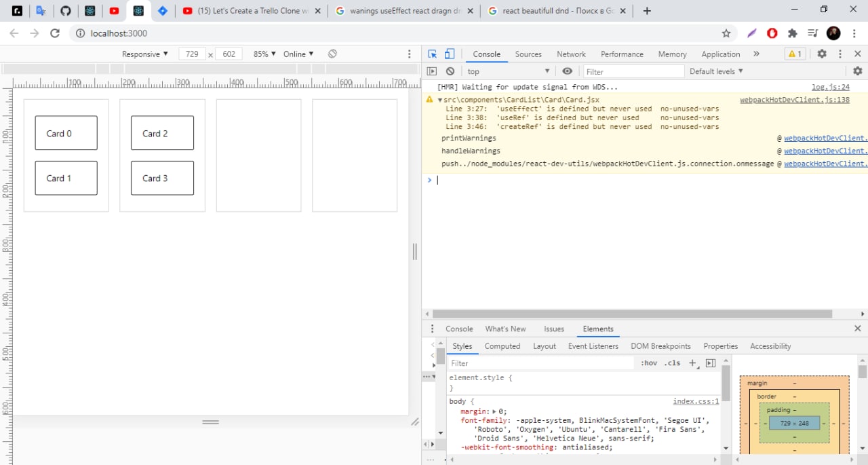This screenshot has width=868, height=465.
Task: Expand the Default levels dropdown
Action: (x=716, y=71)
